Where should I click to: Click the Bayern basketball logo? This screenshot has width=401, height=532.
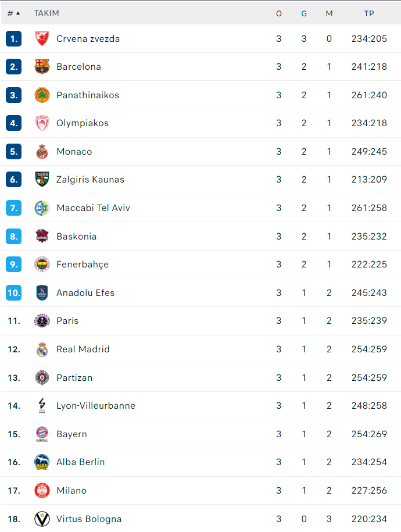(42, 434)
